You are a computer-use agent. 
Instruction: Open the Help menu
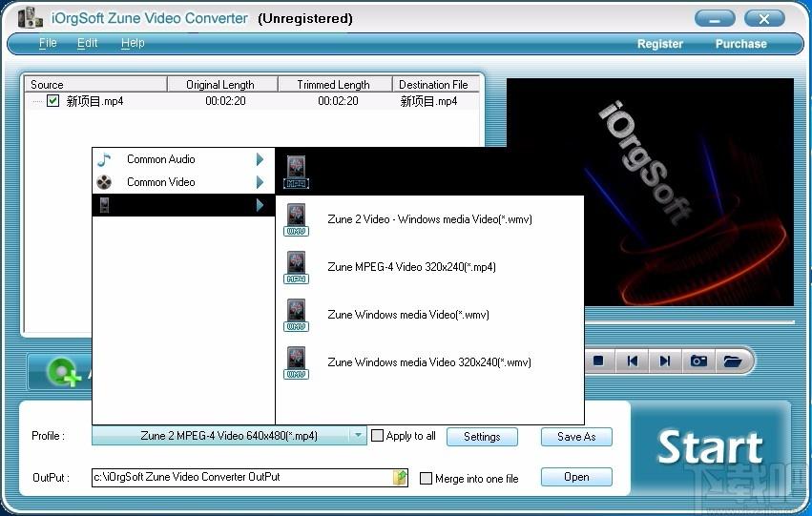[133, 43]
